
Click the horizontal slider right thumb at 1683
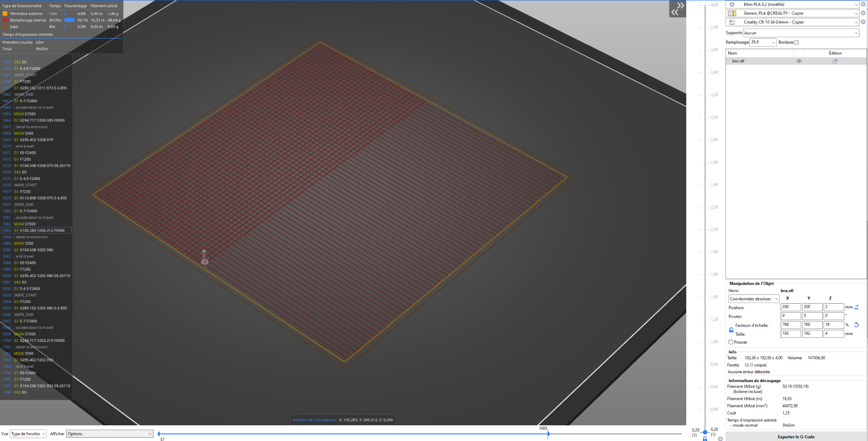click(548, 433)
